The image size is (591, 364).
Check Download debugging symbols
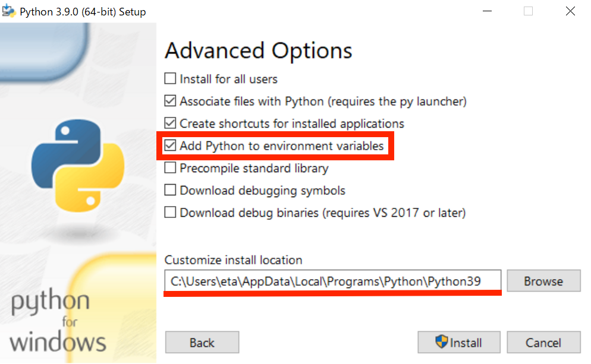170,191
